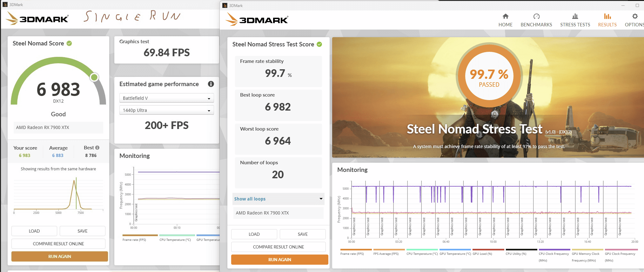Click the Options gear icon
Screen dimensions: 644x272
point(635,16)
